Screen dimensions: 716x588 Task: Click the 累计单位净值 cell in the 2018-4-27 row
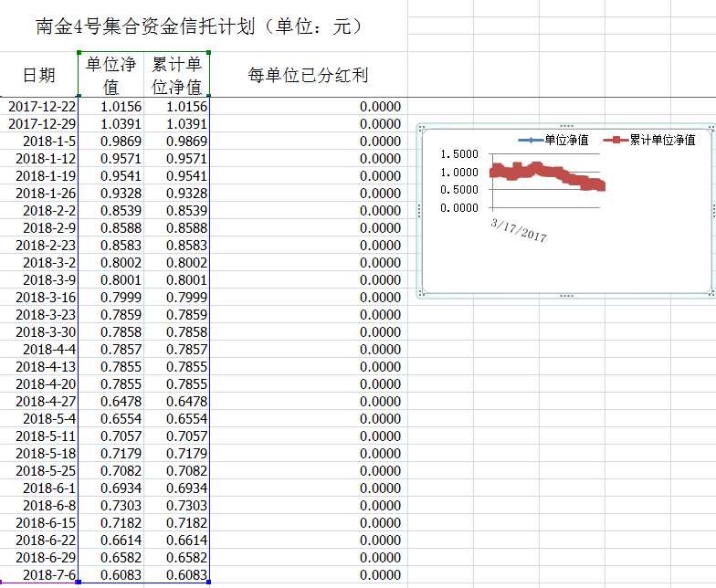coord(176,401)
